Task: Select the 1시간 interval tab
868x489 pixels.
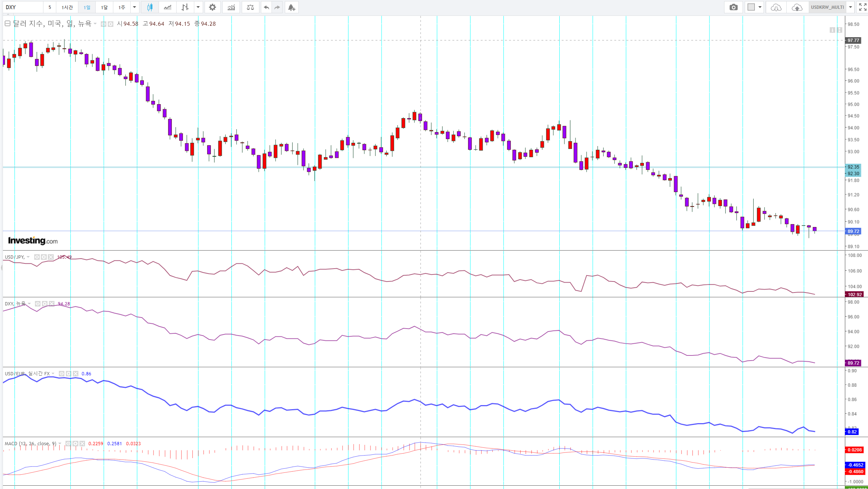Action: click(x=67, y=7)
